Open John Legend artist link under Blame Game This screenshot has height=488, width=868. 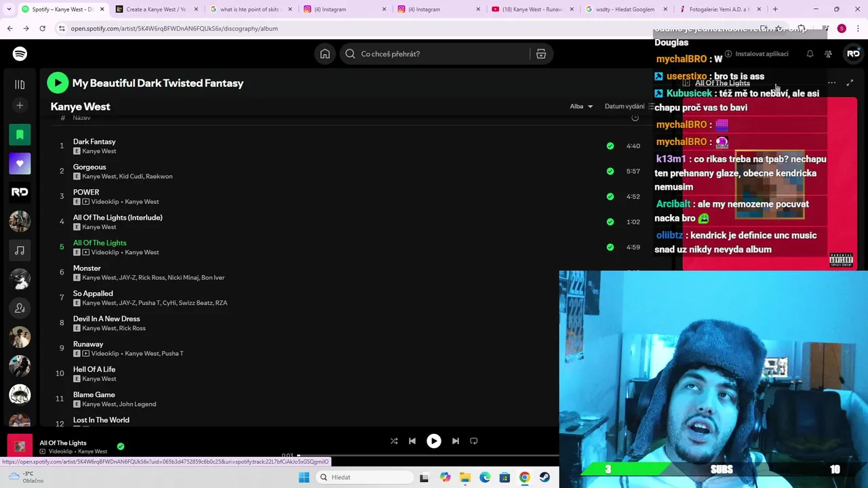click(x=138, y=404)
